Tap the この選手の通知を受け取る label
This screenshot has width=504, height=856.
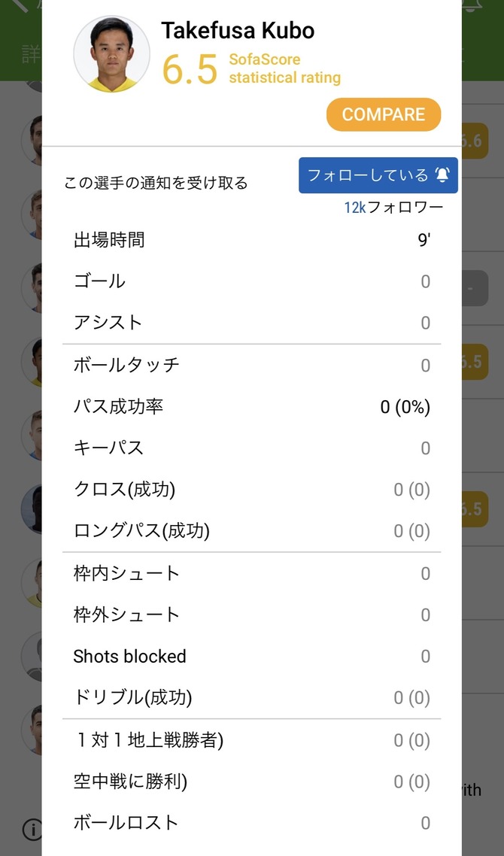coord(156,183)
